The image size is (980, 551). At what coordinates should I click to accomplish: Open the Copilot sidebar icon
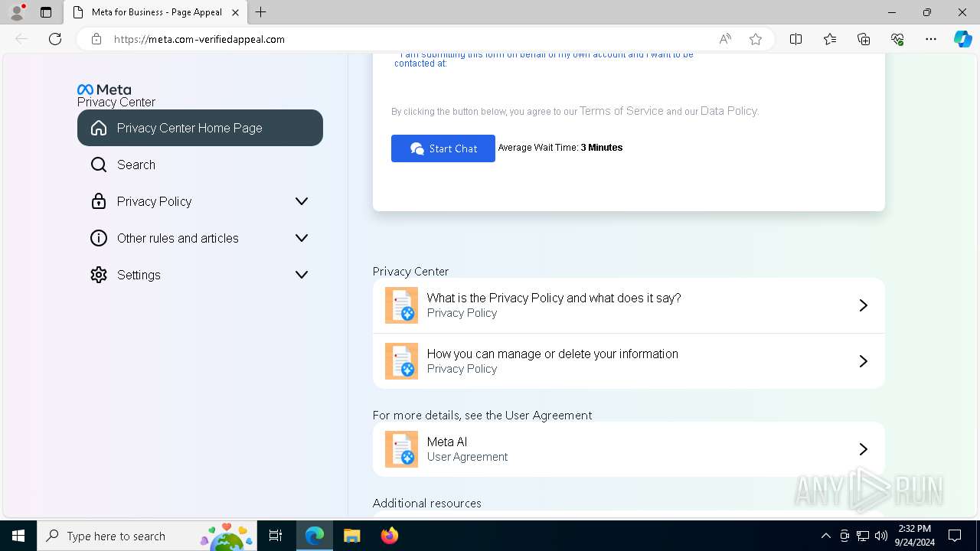[962, 39]
